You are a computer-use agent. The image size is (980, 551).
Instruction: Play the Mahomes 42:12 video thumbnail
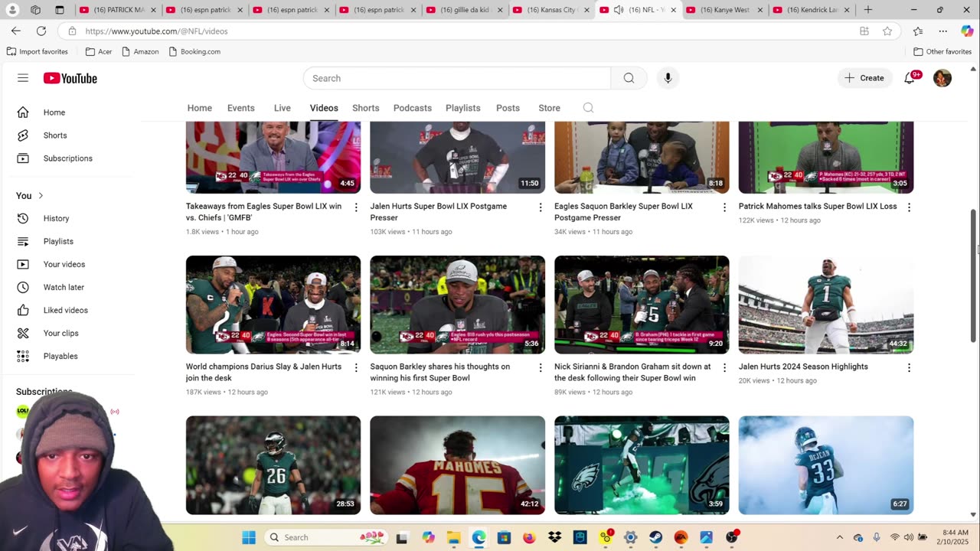click(x=458, y=465)
